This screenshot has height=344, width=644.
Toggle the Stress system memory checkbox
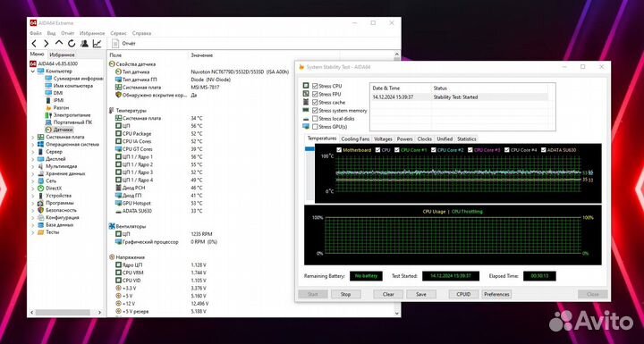315,111
